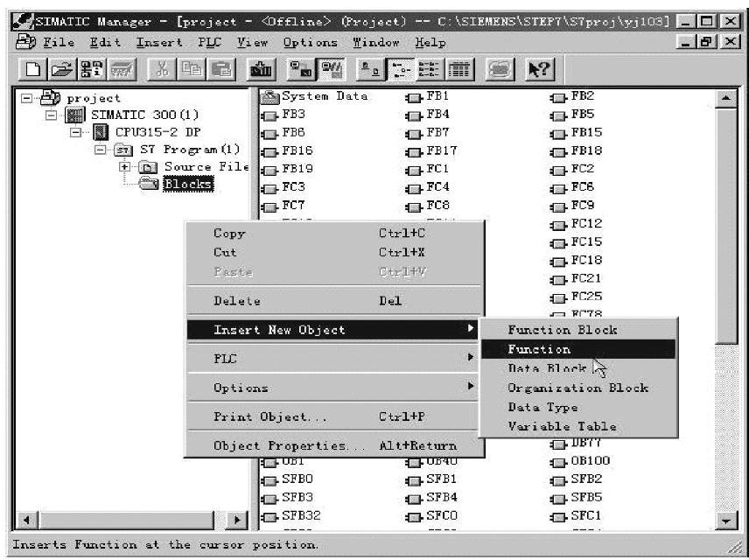Select Variable Table in submenu
Viewport: 749px width, 560px height.
578,426
